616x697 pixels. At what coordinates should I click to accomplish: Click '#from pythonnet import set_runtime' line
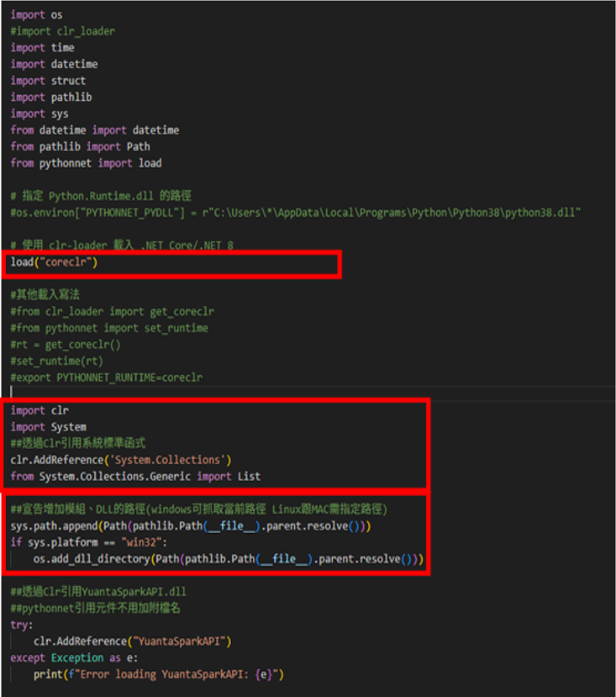point(109,328)
